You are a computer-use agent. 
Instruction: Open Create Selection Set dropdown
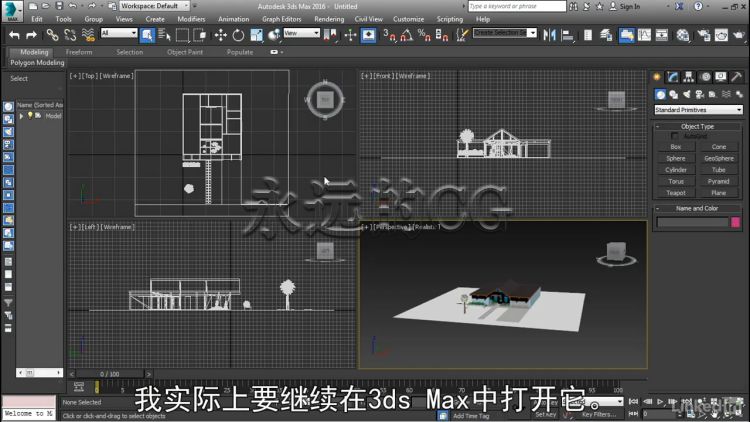pyautogui.click(x=505, y=33)
